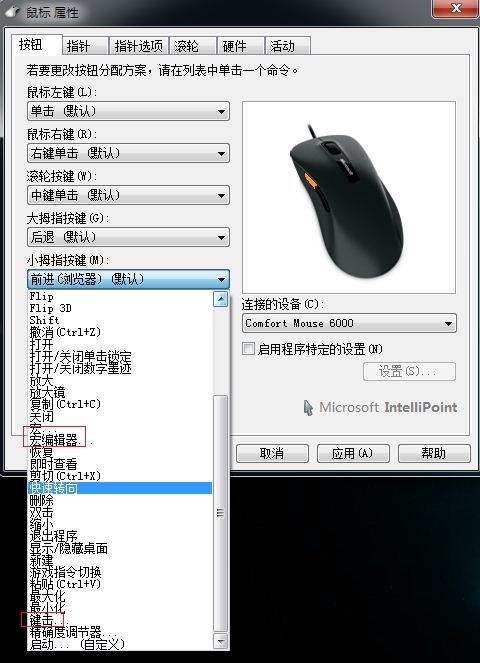The width and height of the screenshot is (480, 663).
Task: Click the scroll-up arrow of the dropdown list
Action: [220, 299]
